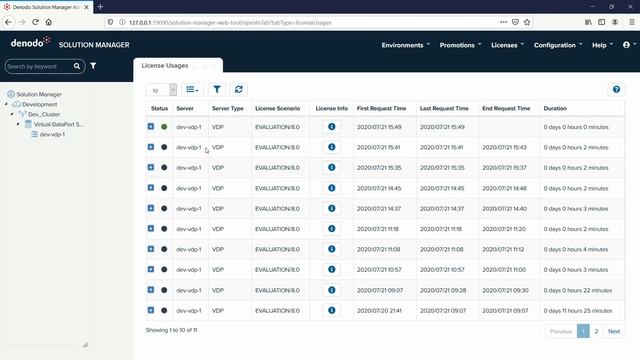Select the Dev_Cluster tree node
The height and width of the screenshot is (360, 640).
[44, 114]
